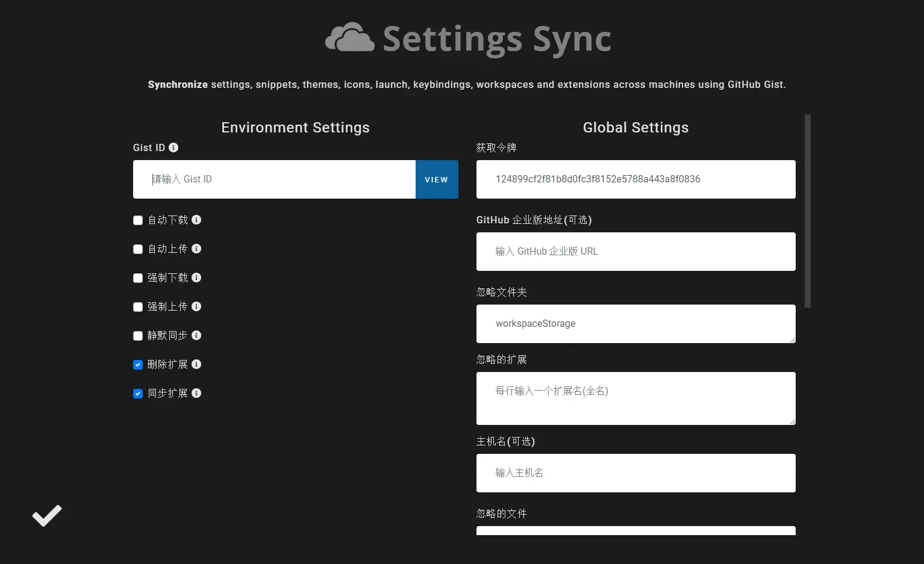Click the info icon next to 同步扩展
Viewport: 924px width, 564px height.
pos(196,393)
